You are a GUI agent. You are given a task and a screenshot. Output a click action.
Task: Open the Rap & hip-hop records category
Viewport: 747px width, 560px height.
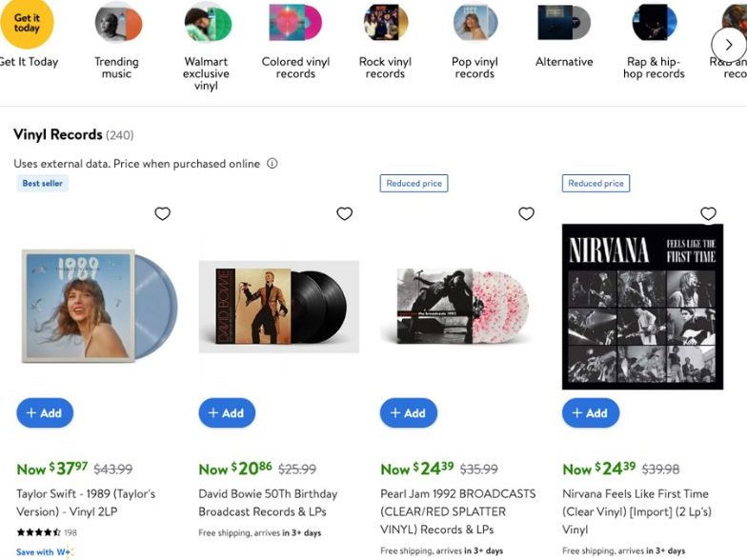click(654, 23)
